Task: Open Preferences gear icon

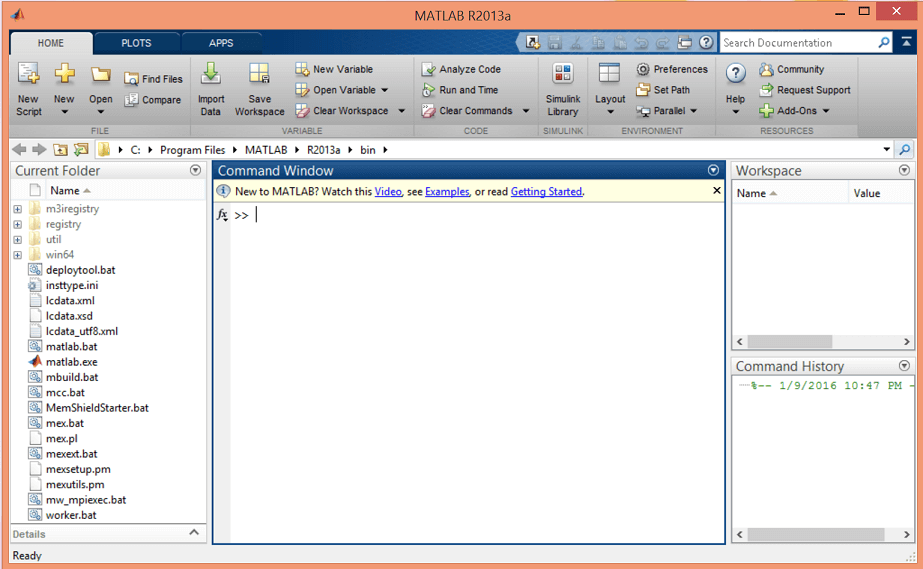Action: 643,69
